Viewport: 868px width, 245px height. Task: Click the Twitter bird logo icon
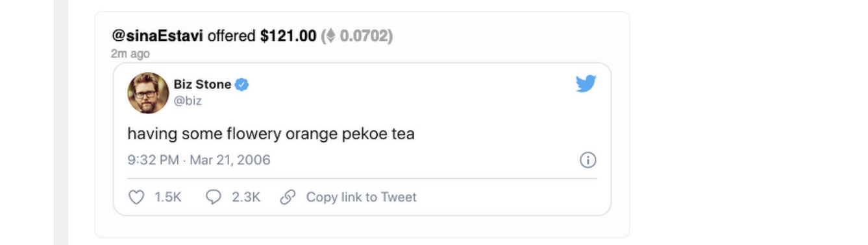pos(586,84)
